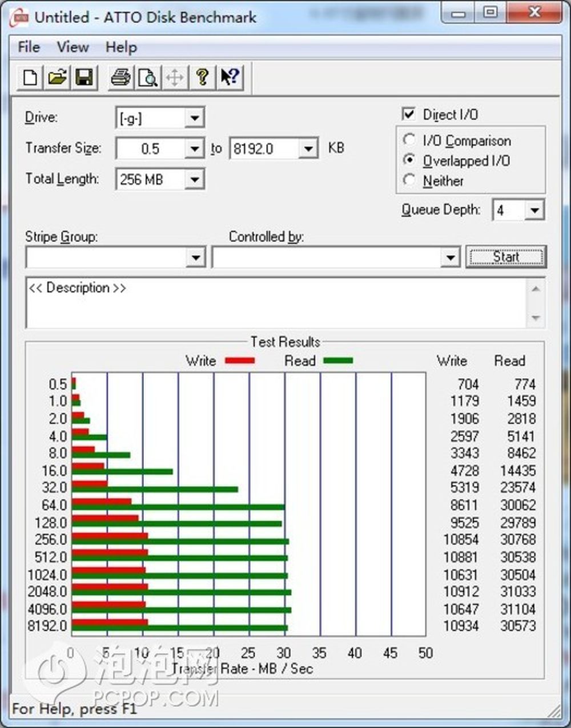The image size is (571, 728).
Task: Click the New document toolbar icon
Action: [x=30, y=77]
